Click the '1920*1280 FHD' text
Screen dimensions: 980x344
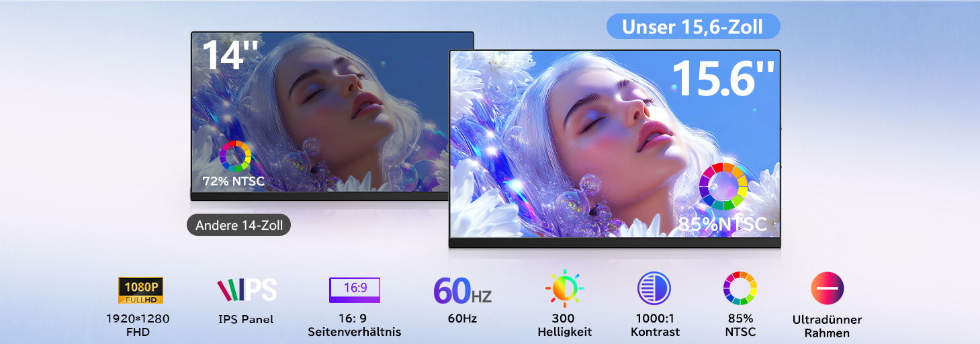[137, 325]
